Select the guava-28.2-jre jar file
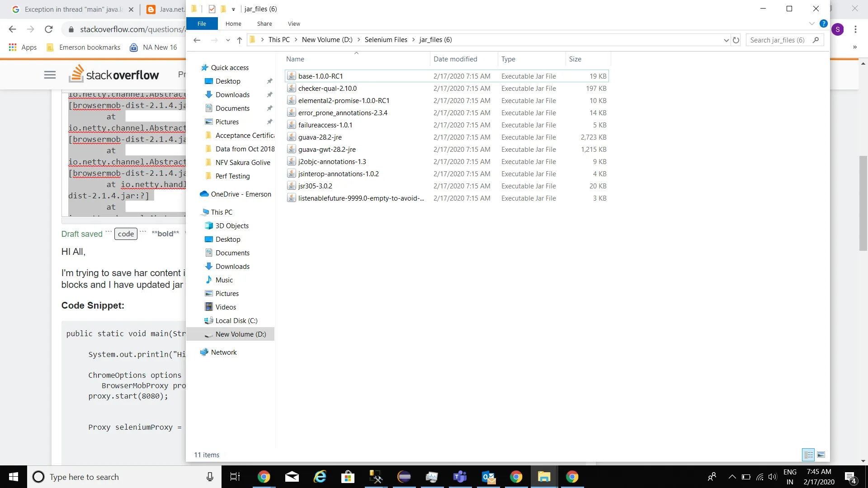The width and height of the screenshot is (868, 488). pos(320,137)
